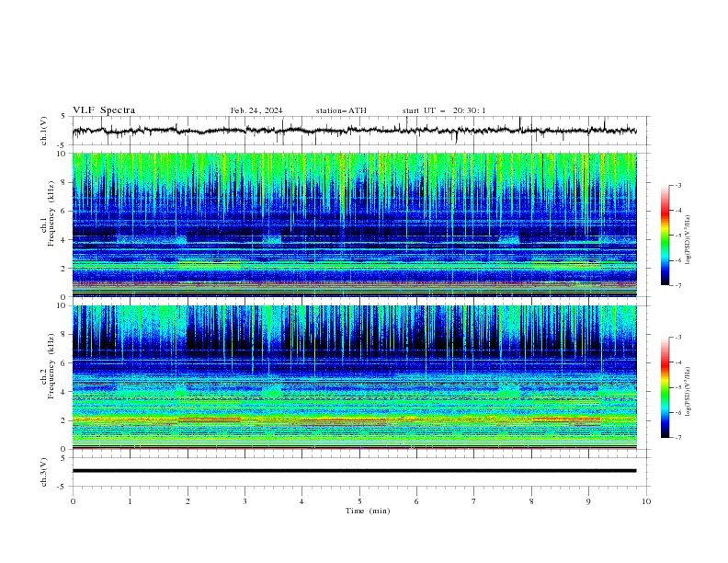Click the date 'Feb. 24, 2024'
Viewport: 728px width, 563px height.
pos(256,110)
